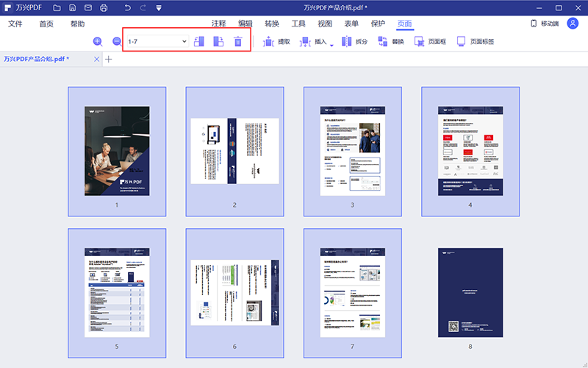Select the page 8 thumbnail
This screenshot has height=368, width=588.
[470, 292]
